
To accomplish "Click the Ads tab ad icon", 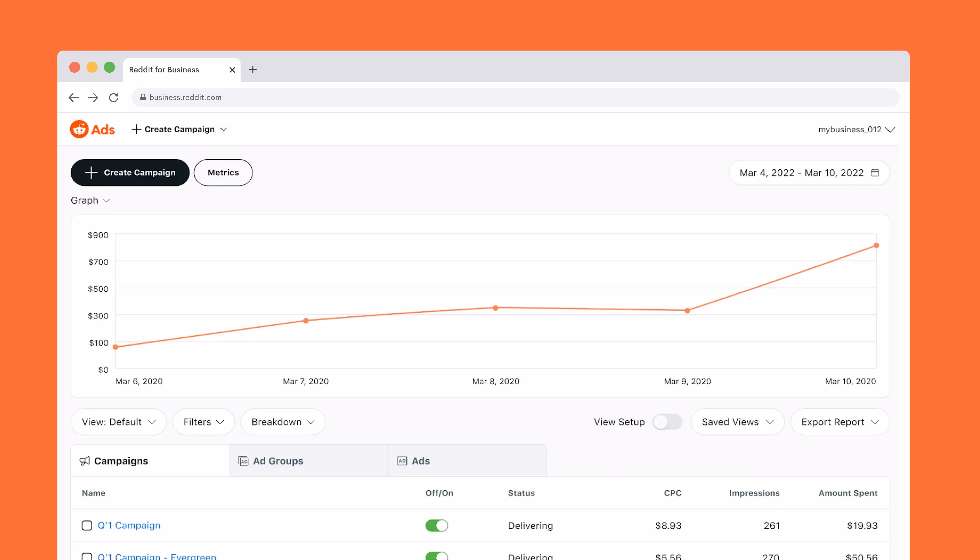I will click(402, 461).
